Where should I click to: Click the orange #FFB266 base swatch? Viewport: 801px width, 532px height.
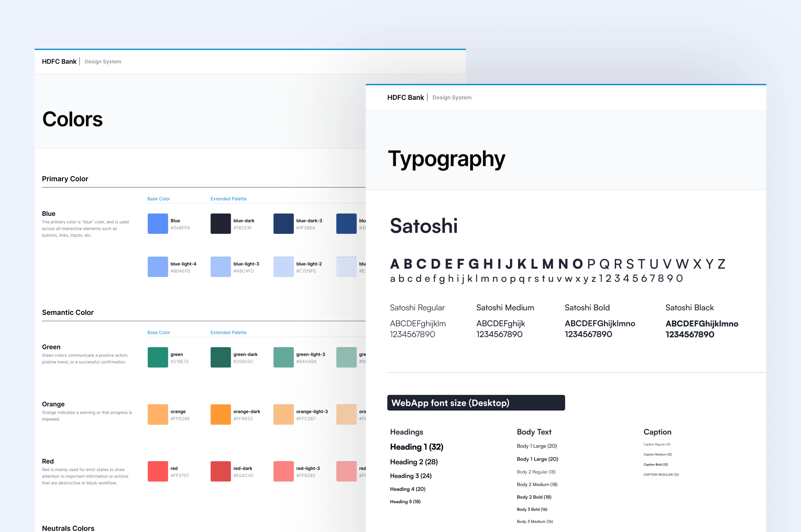pos(158,414)
